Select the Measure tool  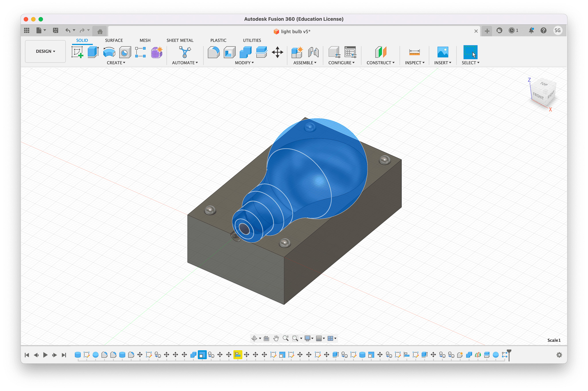tap(414, 52)
